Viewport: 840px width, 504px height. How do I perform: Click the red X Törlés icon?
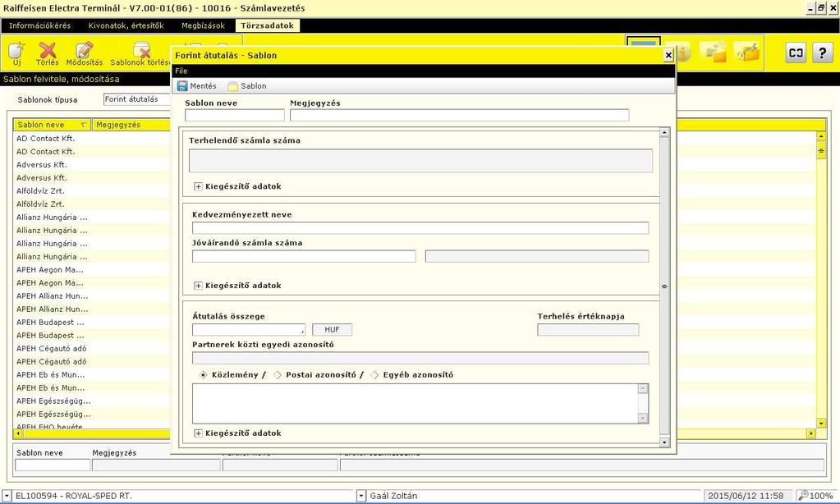pos(48,50)
